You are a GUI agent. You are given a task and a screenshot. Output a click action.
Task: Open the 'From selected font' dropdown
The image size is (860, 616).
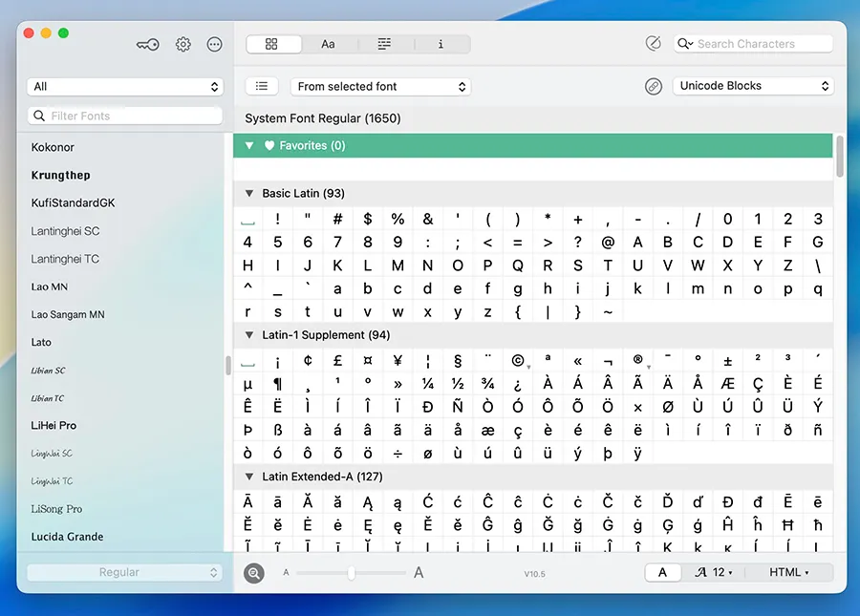380,86
